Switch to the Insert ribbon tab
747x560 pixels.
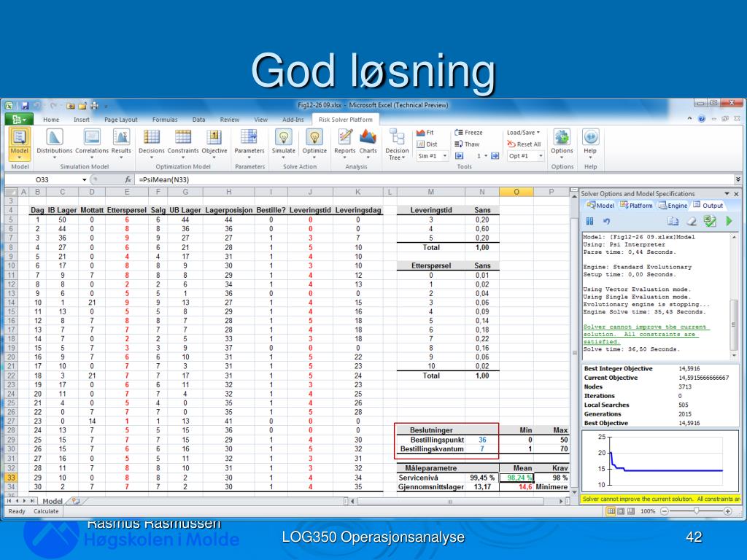82,120
